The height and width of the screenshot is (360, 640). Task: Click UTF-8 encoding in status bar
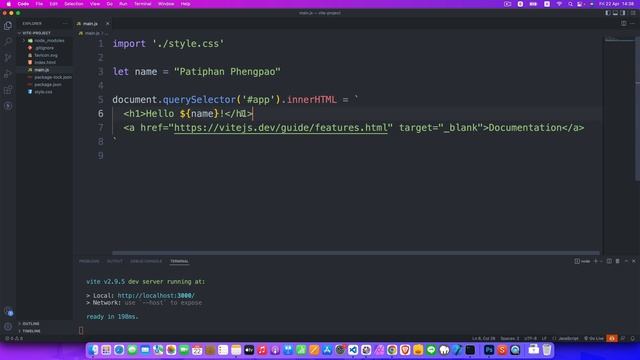click(530, 338)
